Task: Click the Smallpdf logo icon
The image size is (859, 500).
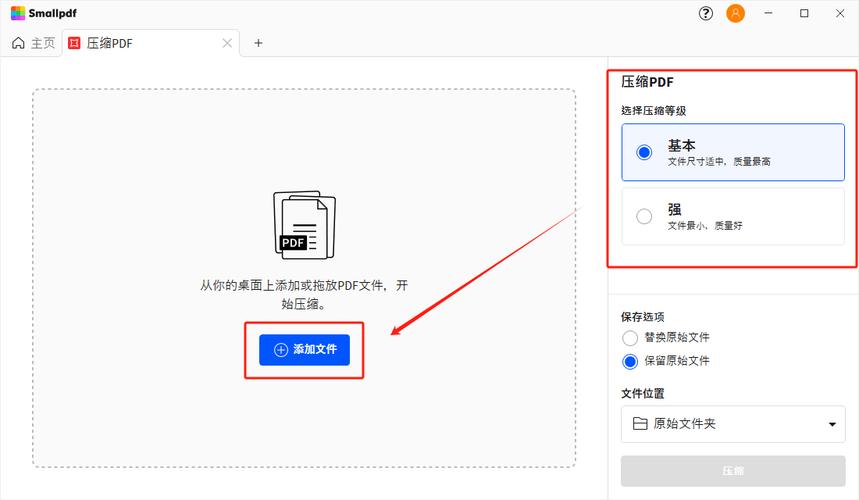Action: [x=18, y=13]
